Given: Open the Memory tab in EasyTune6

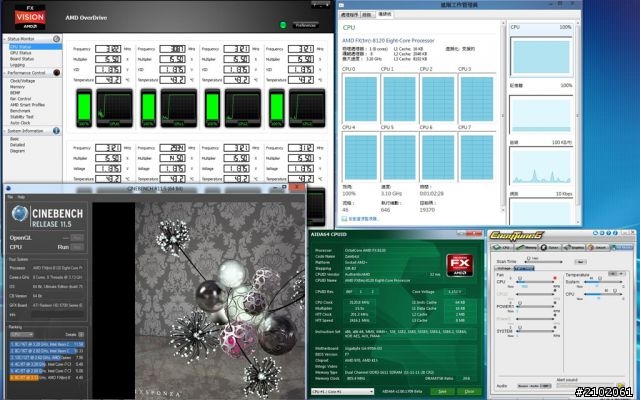Looking at the screenshot, I should click(527, 247).
